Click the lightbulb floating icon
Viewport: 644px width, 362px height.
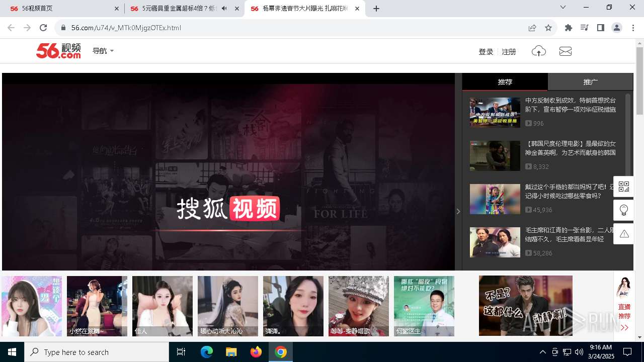point(624,210)
